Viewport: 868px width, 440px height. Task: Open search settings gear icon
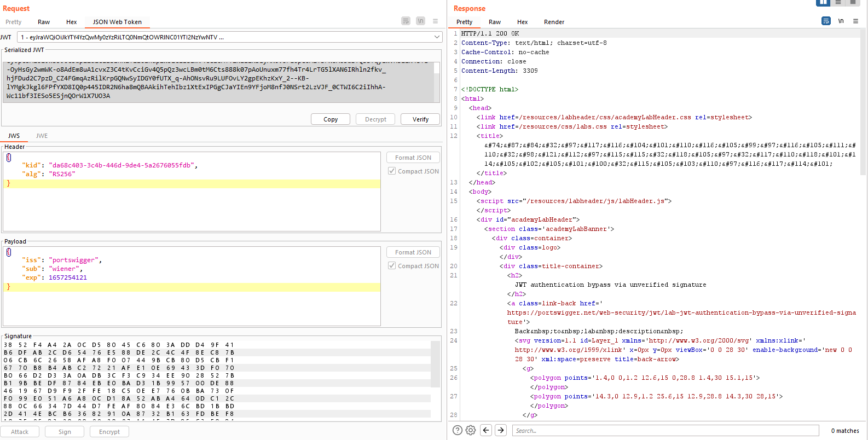471,430
